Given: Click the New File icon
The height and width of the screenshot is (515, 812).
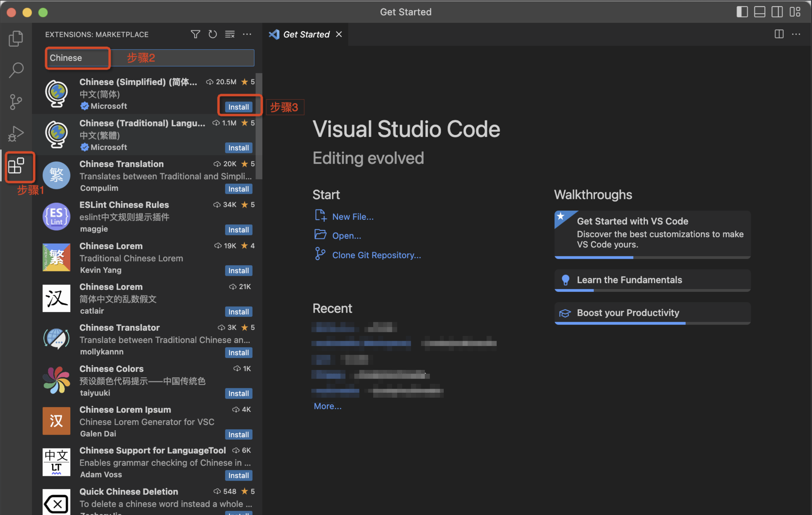Looking at the screenshot, I should click(x=320, y=216).
